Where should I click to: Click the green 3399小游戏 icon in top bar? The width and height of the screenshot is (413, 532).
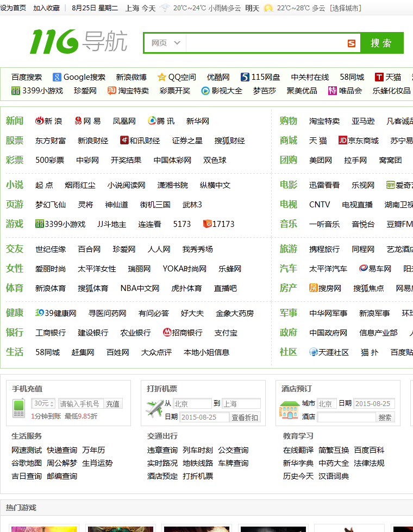[16, 91]
